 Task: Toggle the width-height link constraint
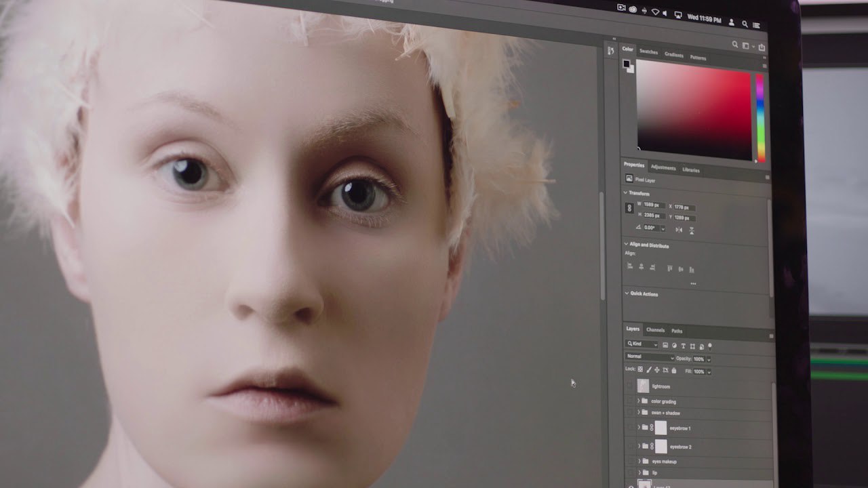tap(629, 209)
